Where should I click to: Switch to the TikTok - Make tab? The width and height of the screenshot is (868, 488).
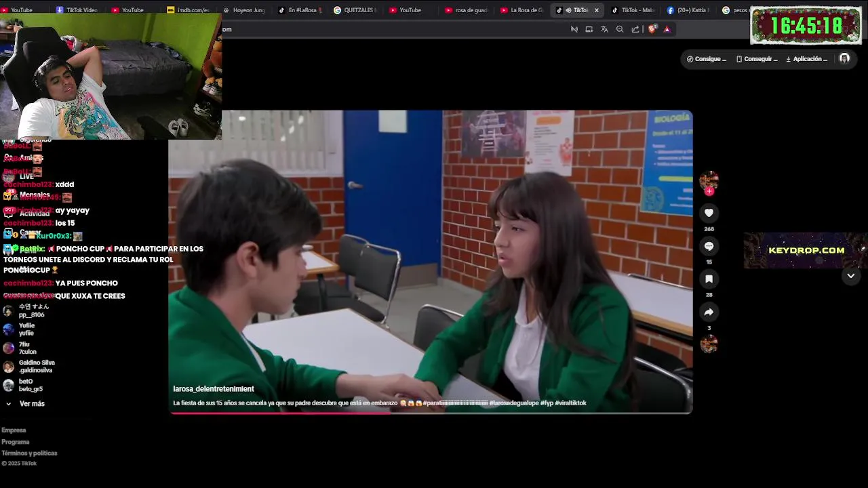pos(633,10)
